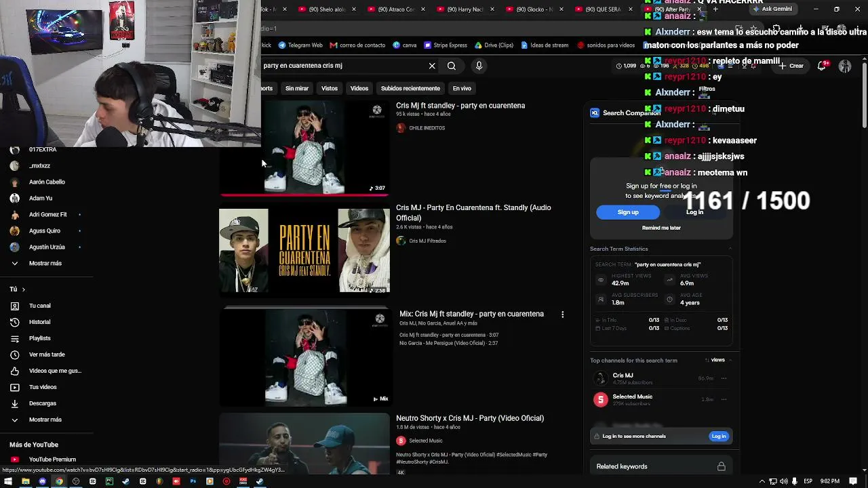Screen dimensions: 868x488
Task: Open the canva bookmark
Action: [405, 45]
